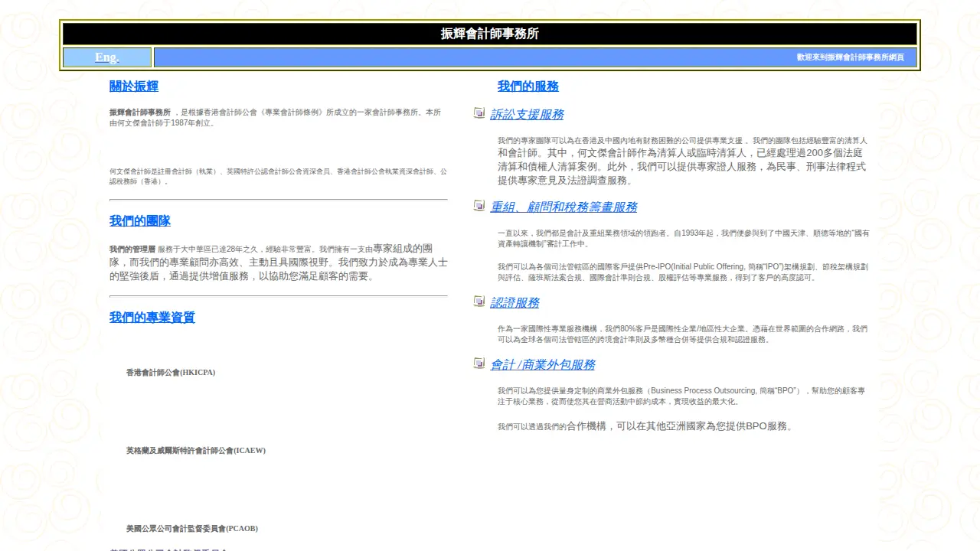Click the paragraph mentioning Pre-IPO(Initial Public Offering
The height and width of the screenshot is (551, 980).
683,272
